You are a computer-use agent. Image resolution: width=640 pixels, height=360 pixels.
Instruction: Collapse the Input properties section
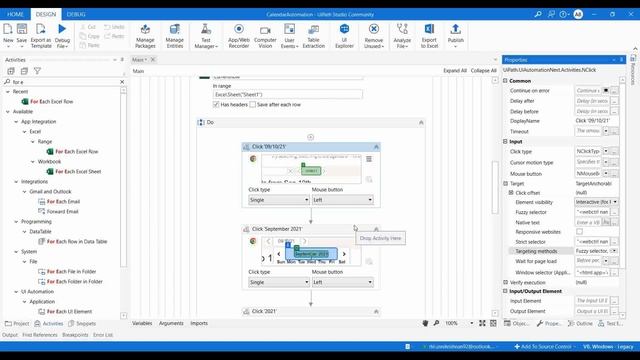click(x=505, y=141)
